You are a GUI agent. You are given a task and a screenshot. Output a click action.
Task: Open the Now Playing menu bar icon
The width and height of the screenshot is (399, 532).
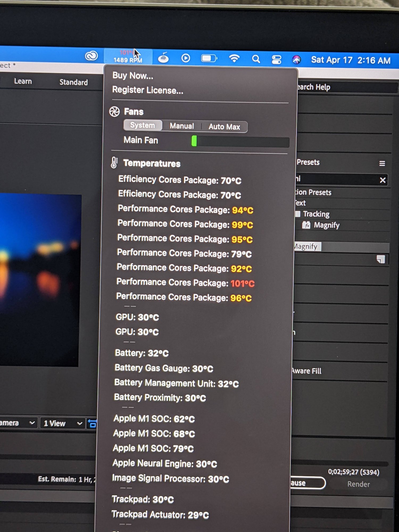(x=186, y=58)
